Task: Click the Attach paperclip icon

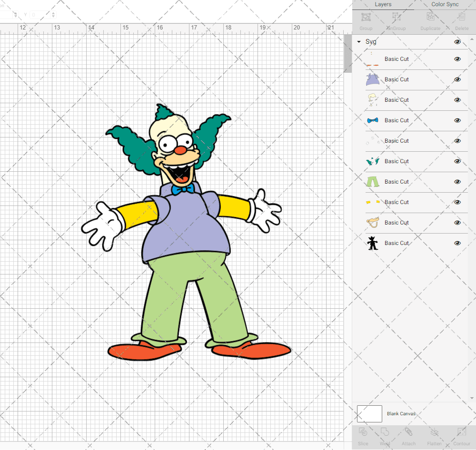Action: (x=408, y=432)
